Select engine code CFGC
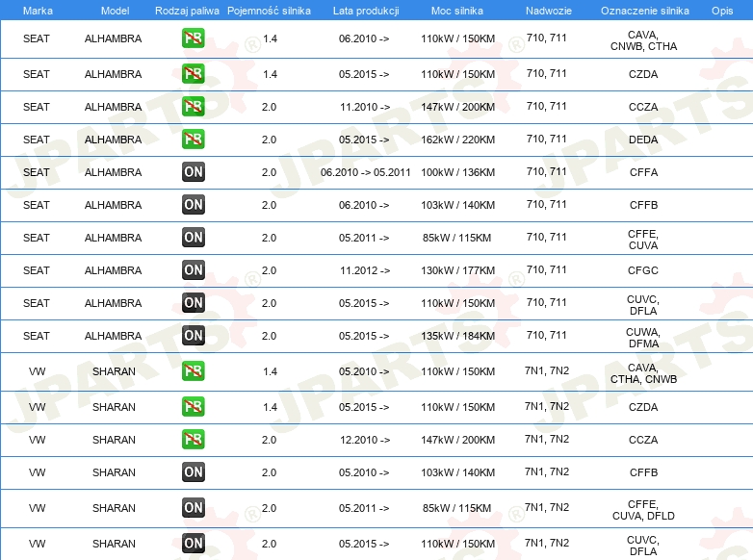The image size is (753, 560). pyautogui.click(x=643, y=270)
